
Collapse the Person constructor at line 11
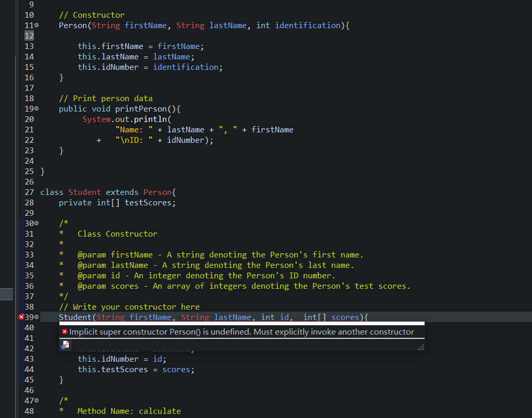point(37,25)
